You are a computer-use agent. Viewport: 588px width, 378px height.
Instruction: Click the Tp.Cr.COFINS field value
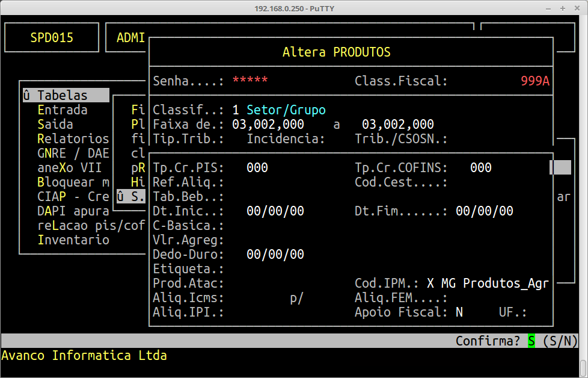(x=480, y=168)
